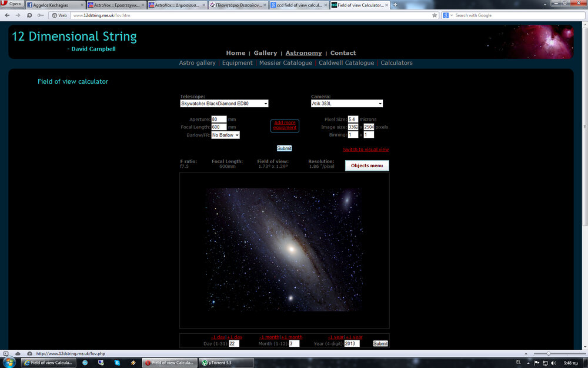
Task: Open the Messier Catalogue menu link
Action: (x=285, y=63)
